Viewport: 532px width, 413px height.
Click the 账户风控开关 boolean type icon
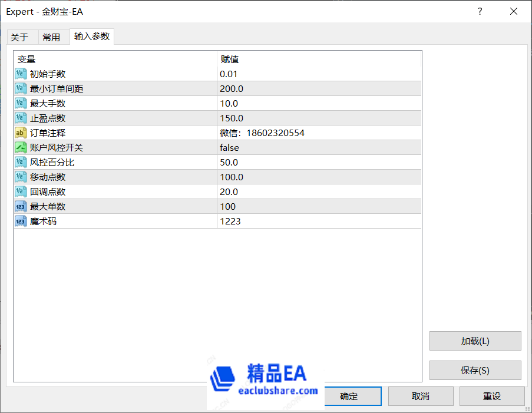pyautogui.click(x=21, y=147)
